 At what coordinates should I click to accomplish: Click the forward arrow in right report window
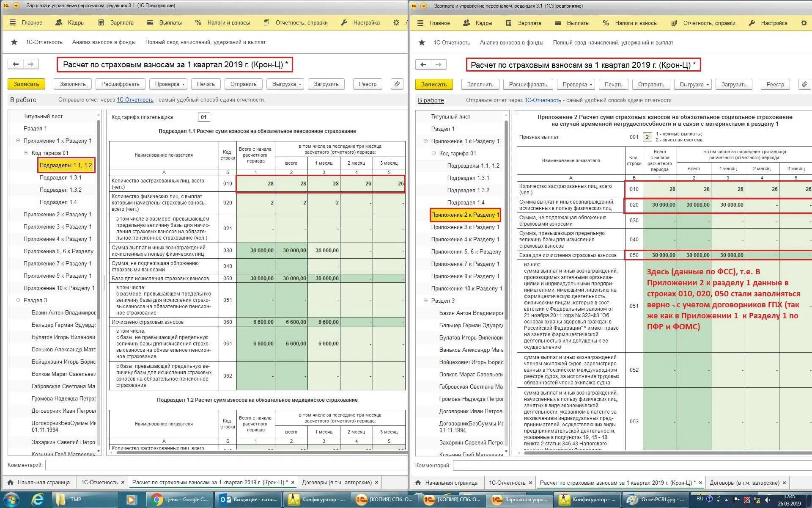point(439,65)
